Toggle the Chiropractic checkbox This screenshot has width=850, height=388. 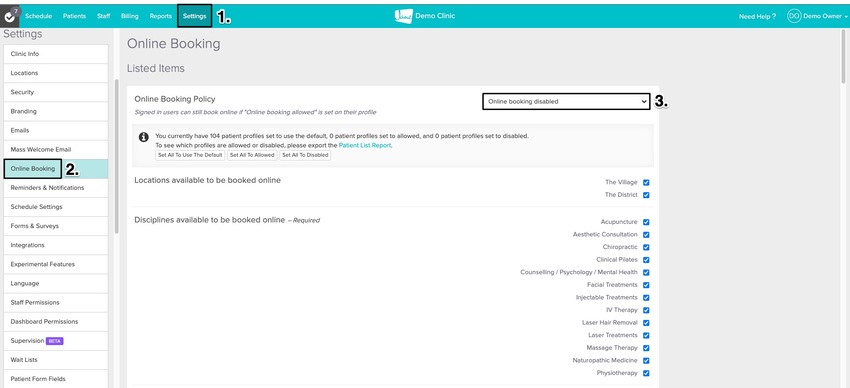pos(646,247)
